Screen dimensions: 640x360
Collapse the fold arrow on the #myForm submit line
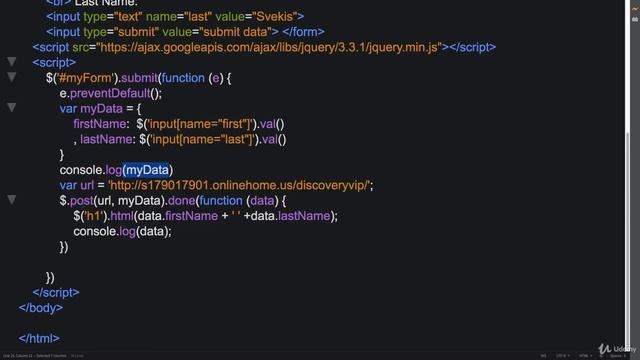coord(11,77)
